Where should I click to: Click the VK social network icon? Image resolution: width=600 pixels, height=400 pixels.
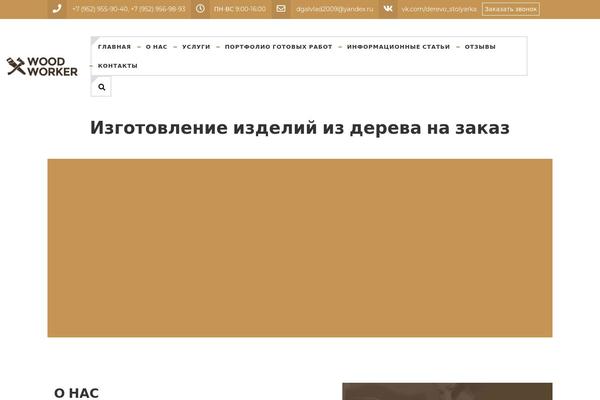tap(388, 8)
